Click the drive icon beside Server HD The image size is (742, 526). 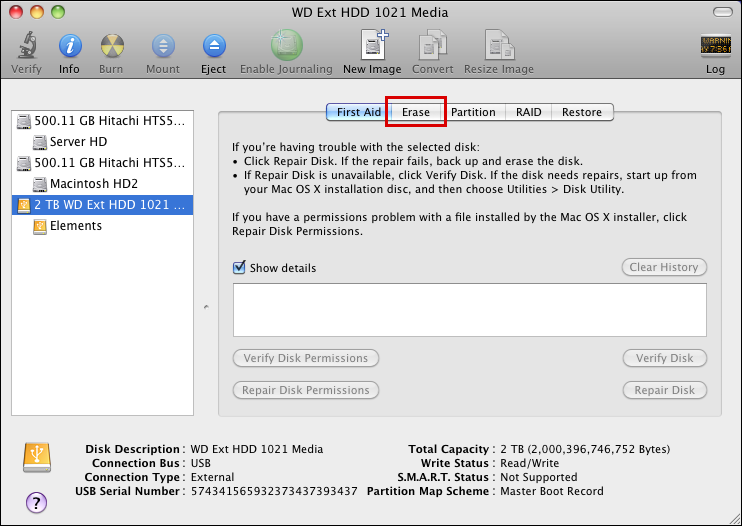(x=40, y=142)
